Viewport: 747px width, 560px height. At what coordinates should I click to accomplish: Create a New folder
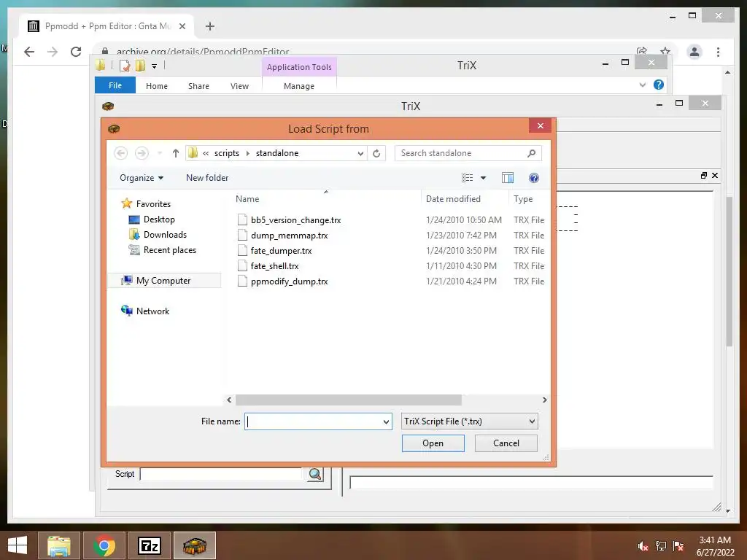(x=207, y=178)
